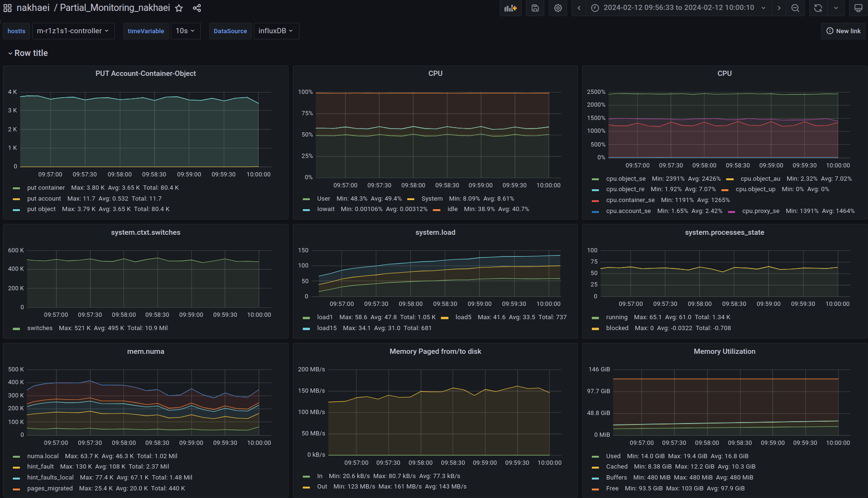Zoom out the time range
Image resolution: width=868 pixels, height=498 pixels.
[795, 8]
